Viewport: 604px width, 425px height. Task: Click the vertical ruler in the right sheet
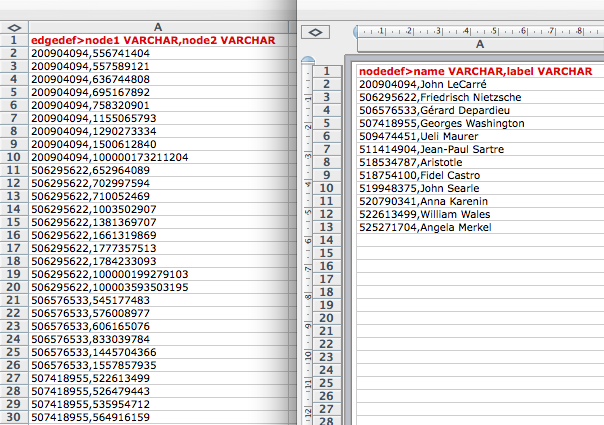pos(308,243)
